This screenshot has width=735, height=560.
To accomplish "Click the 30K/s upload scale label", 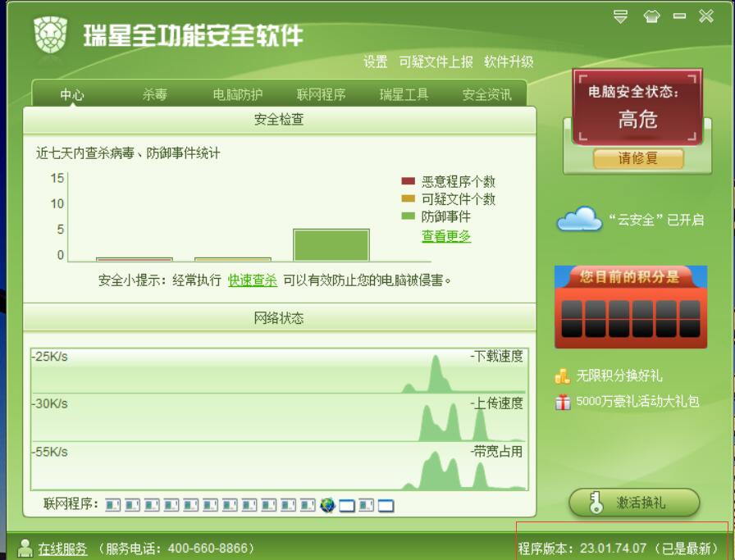I will (x=50, y=403).
